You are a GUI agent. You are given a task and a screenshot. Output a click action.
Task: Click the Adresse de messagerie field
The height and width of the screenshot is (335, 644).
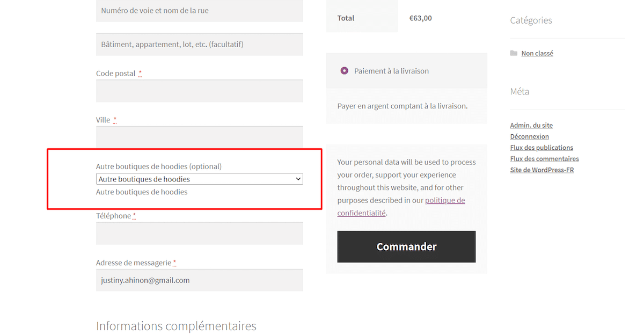[199, 280]
